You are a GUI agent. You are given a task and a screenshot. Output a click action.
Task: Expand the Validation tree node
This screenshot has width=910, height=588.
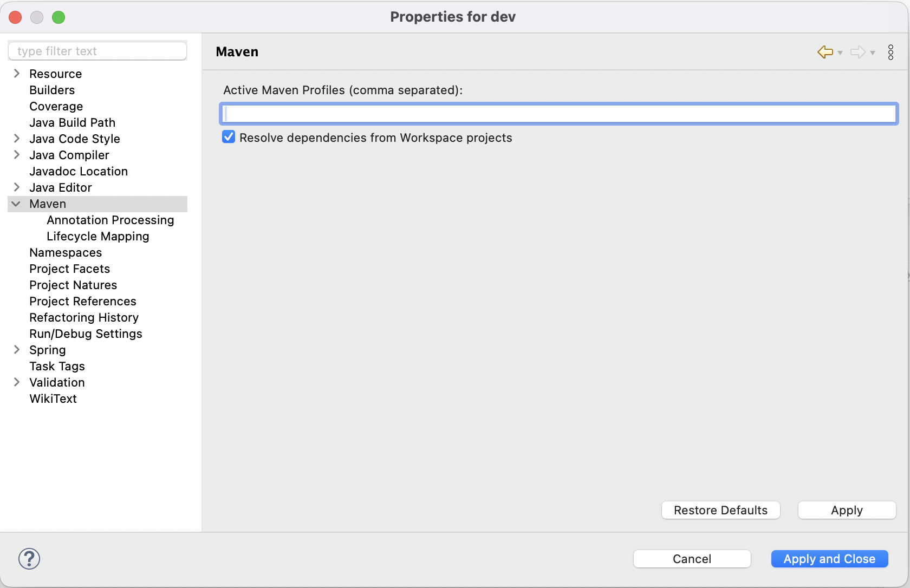[17, 382]
